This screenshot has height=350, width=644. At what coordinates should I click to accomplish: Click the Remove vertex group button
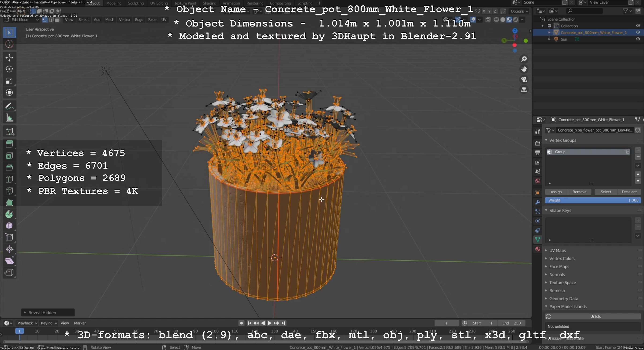[580, 192]
